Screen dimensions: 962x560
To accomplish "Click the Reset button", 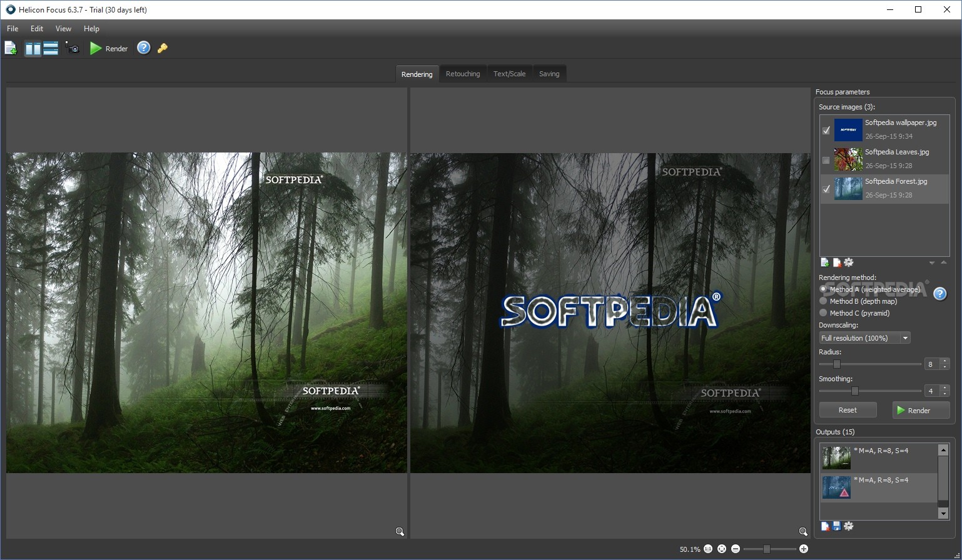I will point(848,410).
